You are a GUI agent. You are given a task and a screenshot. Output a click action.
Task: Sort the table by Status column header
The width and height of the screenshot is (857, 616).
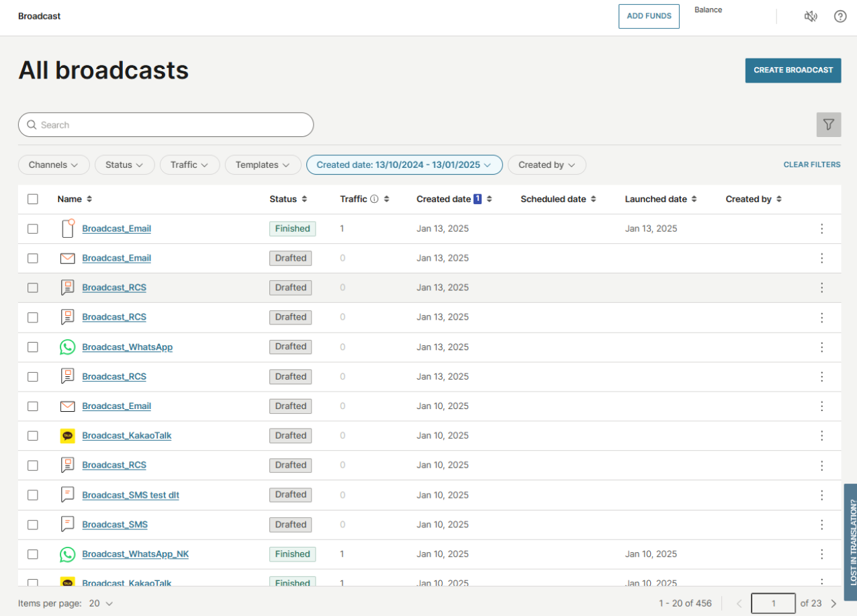point(288,200)
